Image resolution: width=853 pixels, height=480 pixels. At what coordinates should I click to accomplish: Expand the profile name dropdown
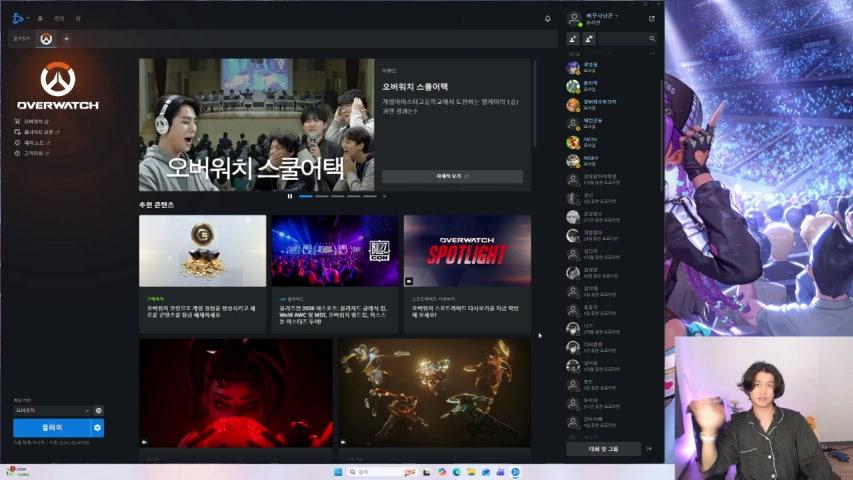[x=602, y=16]
